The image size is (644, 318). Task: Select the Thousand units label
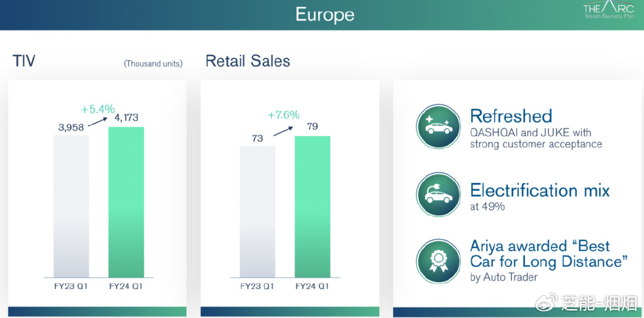[x=153, y=64]
